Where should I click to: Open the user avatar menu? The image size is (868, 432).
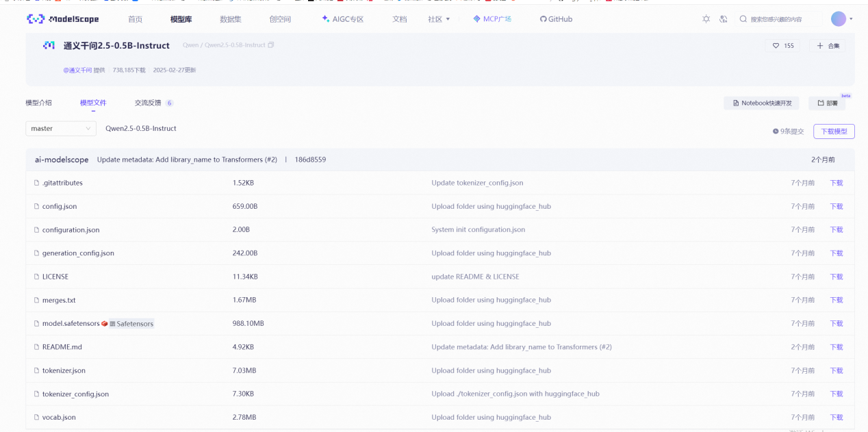(x=839, y=19)
